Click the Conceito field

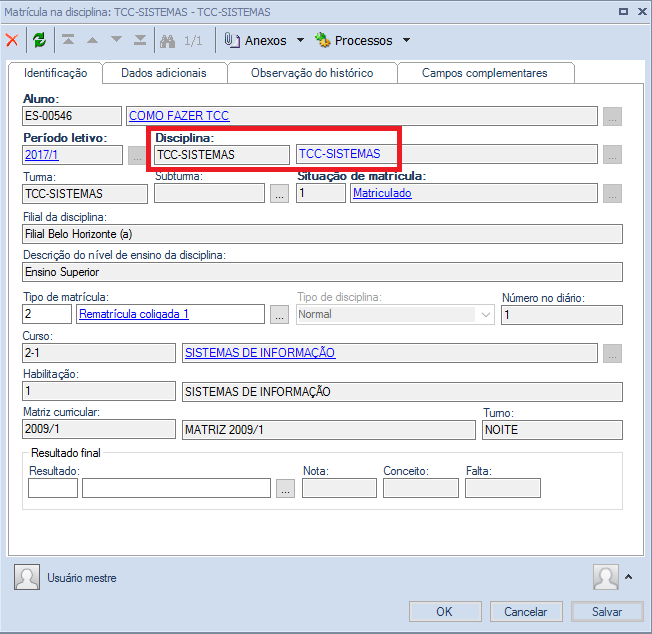pyautogui.click(x=421, y=488)
